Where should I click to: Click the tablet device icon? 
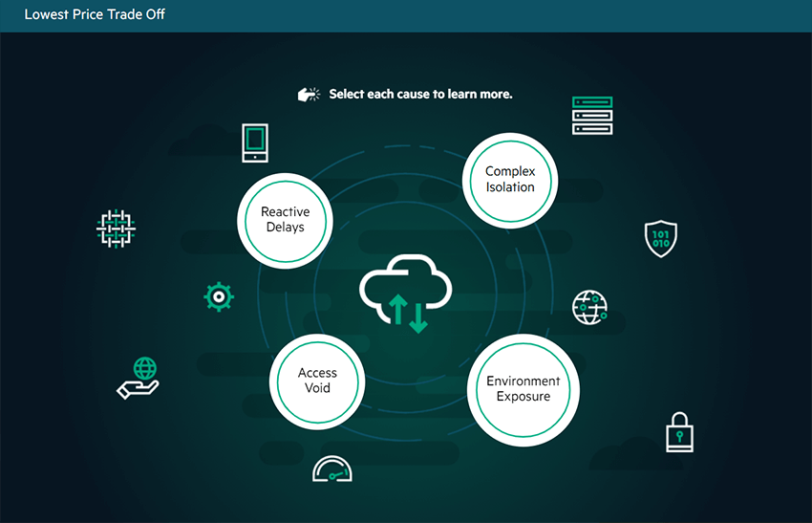coord(255,142)
